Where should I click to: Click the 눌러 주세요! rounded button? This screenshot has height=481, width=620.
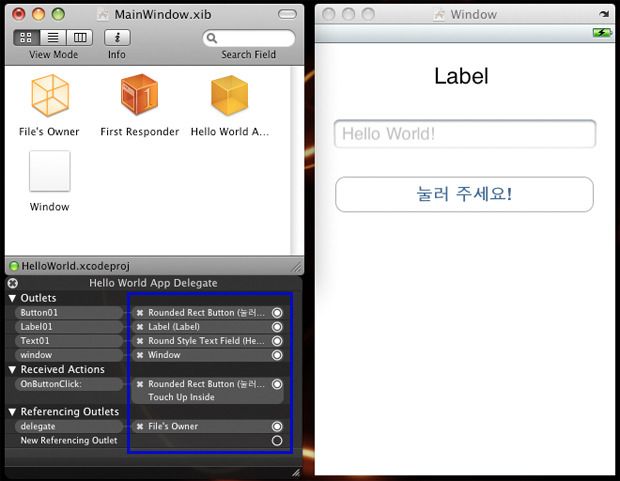464,194
